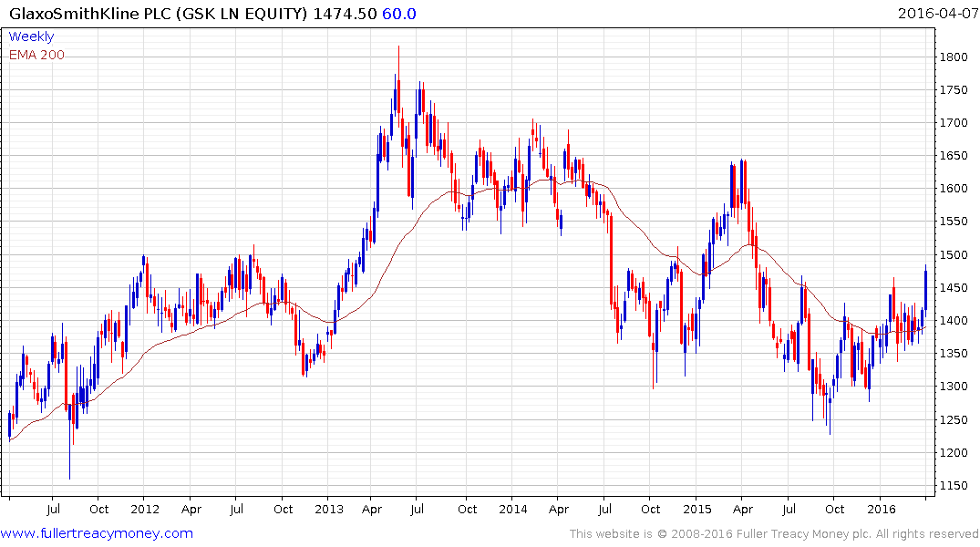Click the 1800 price axis label
The width and height of the screenshot is (980, 547).
coord(954,57)
